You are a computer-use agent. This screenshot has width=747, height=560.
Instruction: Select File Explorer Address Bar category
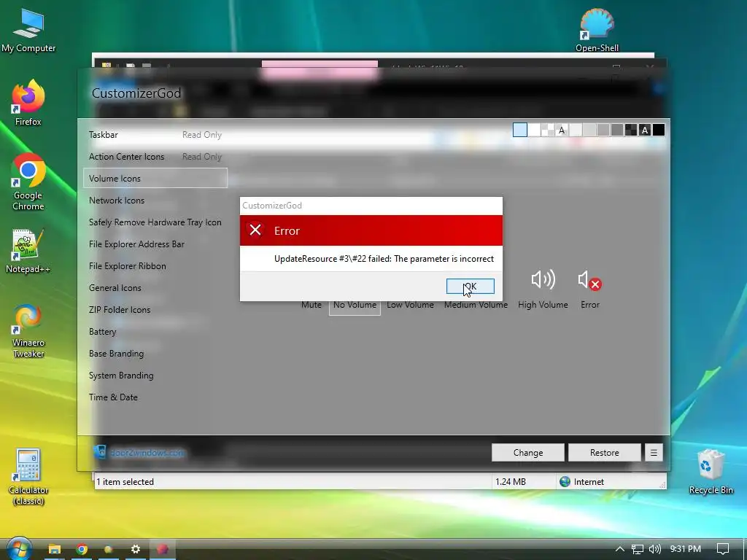[155, 244]
